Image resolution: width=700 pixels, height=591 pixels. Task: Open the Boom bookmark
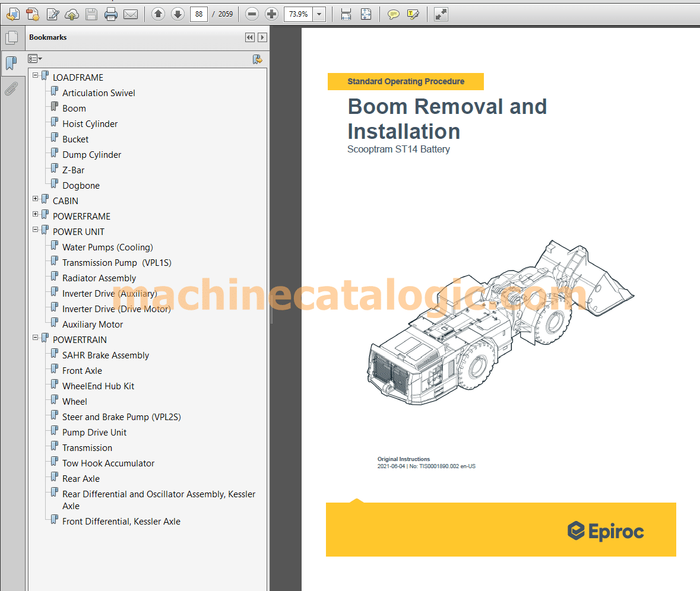[74, 109]
